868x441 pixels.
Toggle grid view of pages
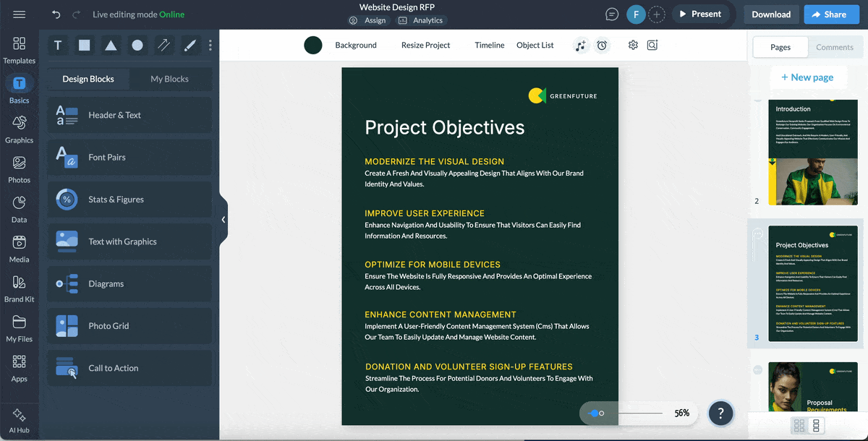[x=799, y=425]
